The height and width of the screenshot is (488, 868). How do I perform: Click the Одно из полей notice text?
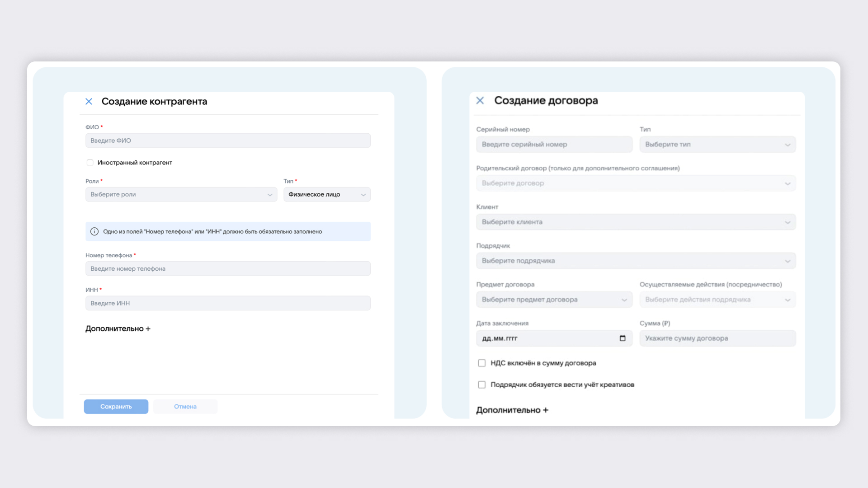click(x=212, y=232)
